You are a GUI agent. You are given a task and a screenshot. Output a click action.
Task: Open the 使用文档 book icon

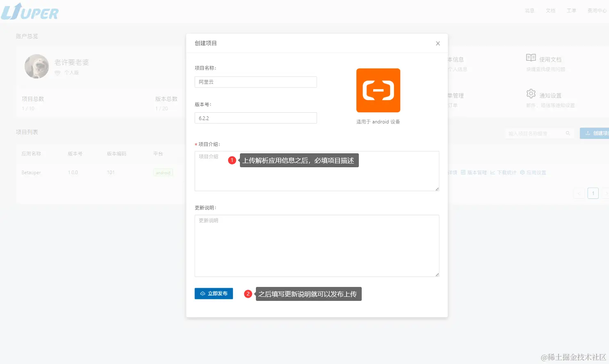pos(531,58)
